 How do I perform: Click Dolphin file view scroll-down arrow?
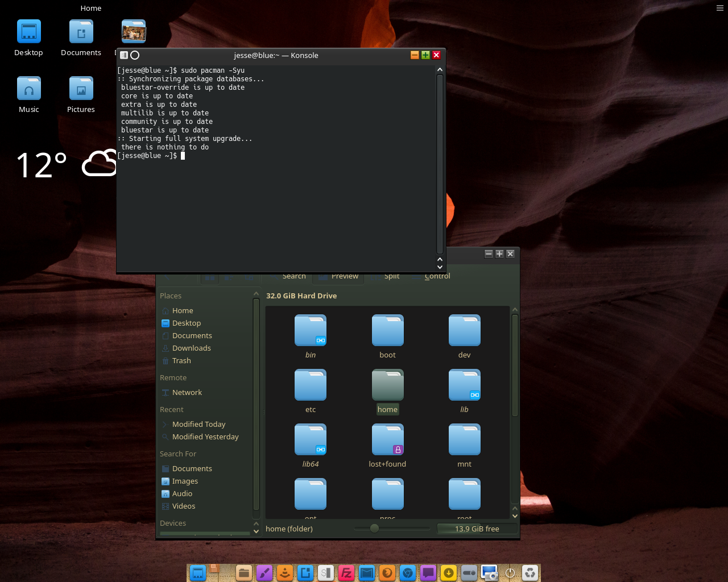tap(515, 516)
